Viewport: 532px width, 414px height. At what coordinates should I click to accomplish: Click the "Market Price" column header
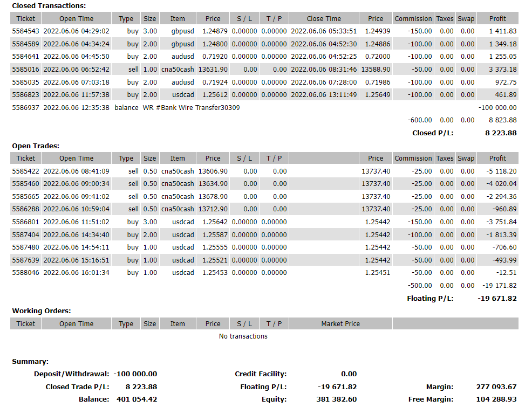click(x=340, y=324)
